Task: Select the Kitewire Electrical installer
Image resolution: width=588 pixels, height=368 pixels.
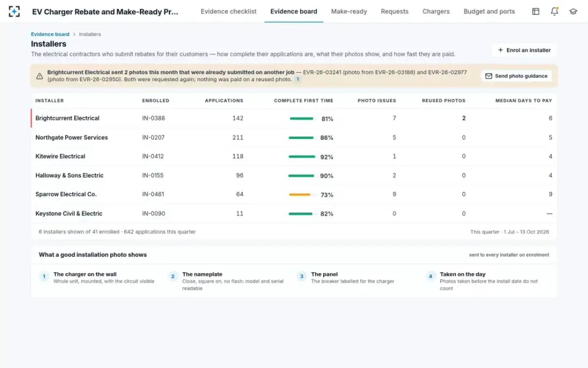Action: (x=60, y=157)
